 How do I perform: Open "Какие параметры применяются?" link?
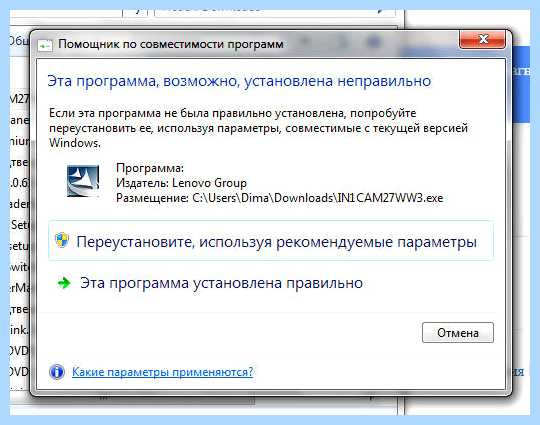(x=162, y=372)
